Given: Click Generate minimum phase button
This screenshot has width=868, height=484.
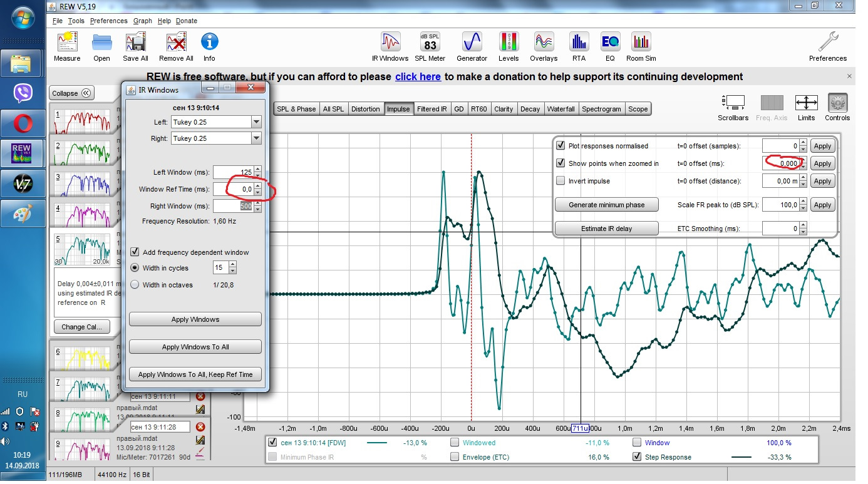Looking at the screenshot, I should click(606, 205).
